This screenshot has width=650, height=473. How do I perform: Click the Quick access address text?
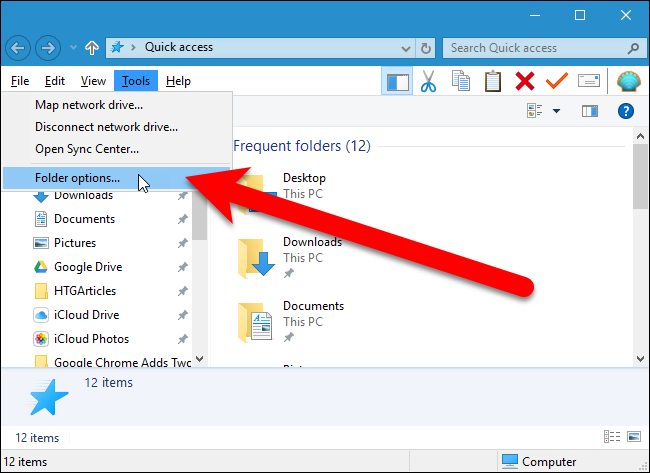(179, 47)
